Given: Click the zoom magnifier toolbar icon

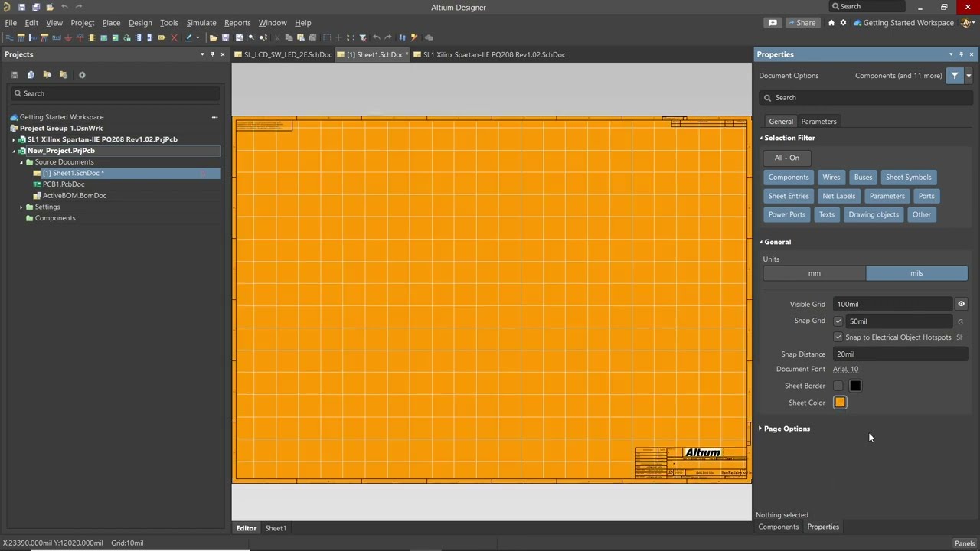Looking at the screenshot, I should pyautogui.click(x=251, y=37).
